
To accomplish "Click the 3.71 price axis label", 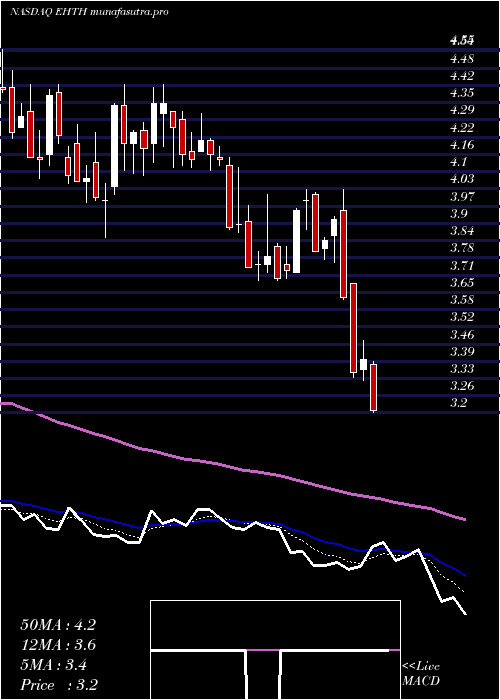I will 462,266.
